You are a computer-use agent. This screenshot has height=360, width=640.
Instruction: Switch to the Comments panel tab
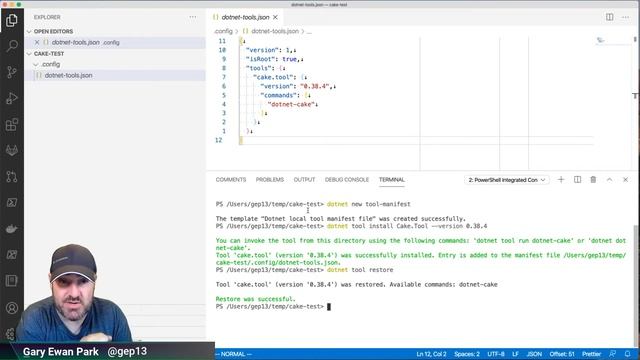tap(231, 180)
